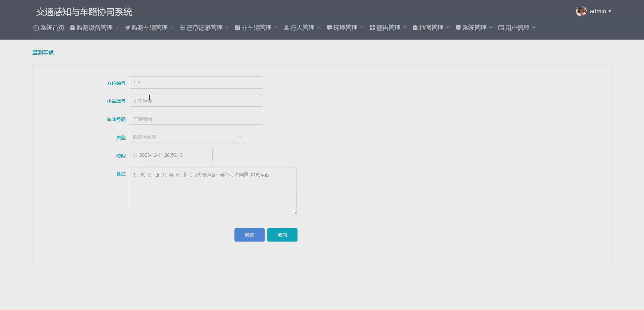The image size is (644, 310).
Task: Click the chart icon beside 非车辆管理
Action: tap(238, 28)
